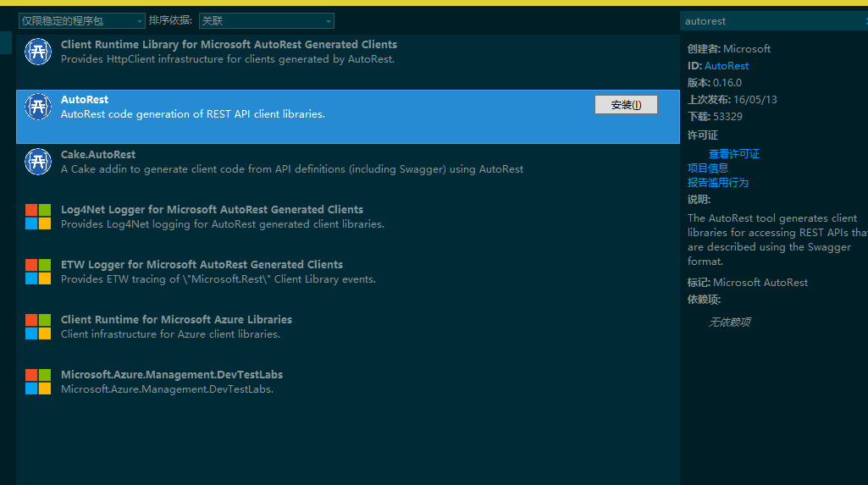868x485 pixels.
Task: Click the last published date 16/05/13
Action: point(755,100)
